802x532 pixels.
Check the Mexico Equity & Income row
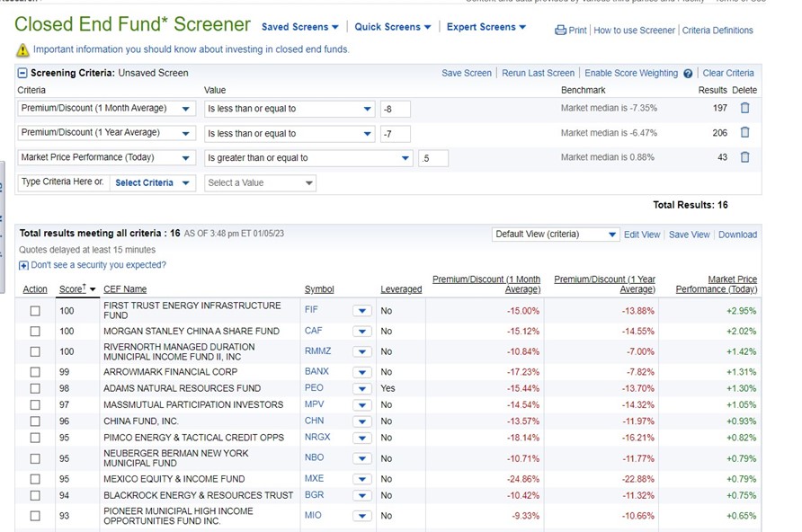coord(35,479)
